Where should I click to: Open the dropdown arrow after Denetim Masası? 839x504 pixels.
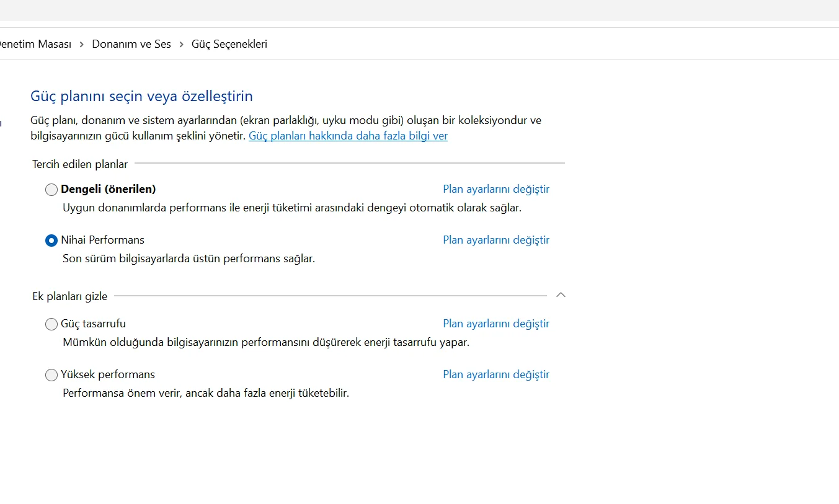pos(82,44)
